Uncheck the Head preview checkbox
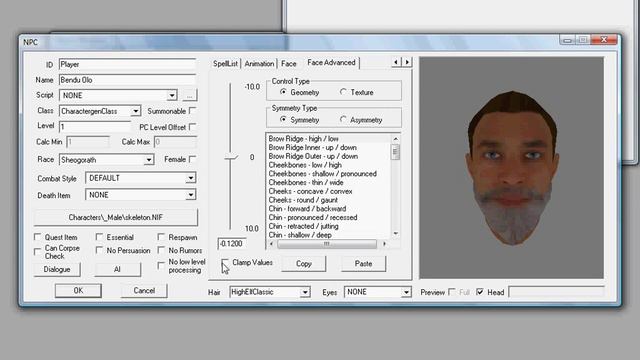 point(480,292)
